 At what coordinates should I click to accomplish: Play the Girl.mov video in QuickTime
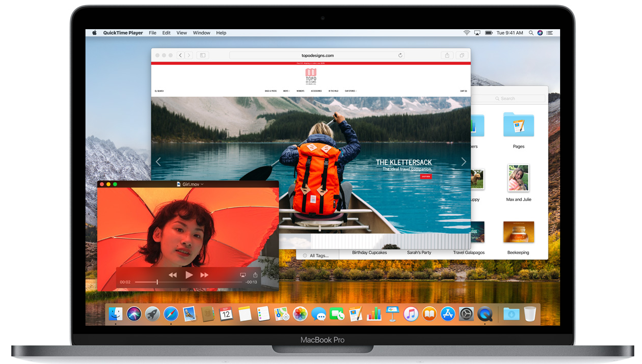point(189,275)
